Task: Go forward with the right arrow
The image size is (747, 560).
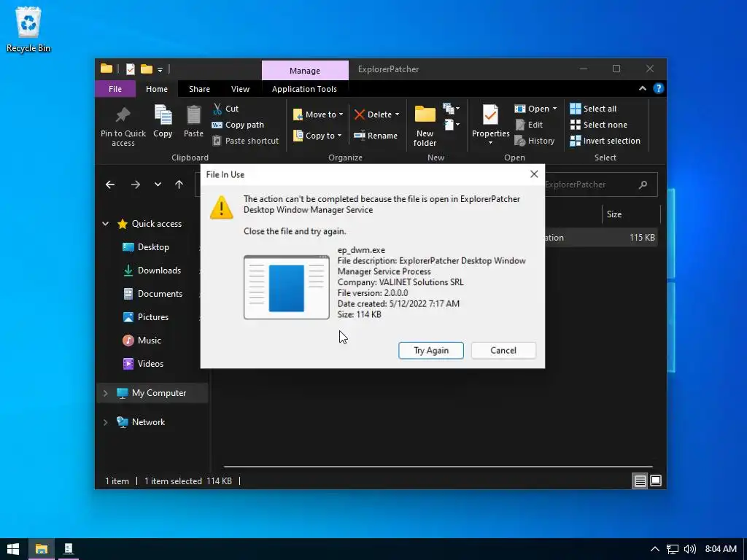Action: [x=136, y=184]
